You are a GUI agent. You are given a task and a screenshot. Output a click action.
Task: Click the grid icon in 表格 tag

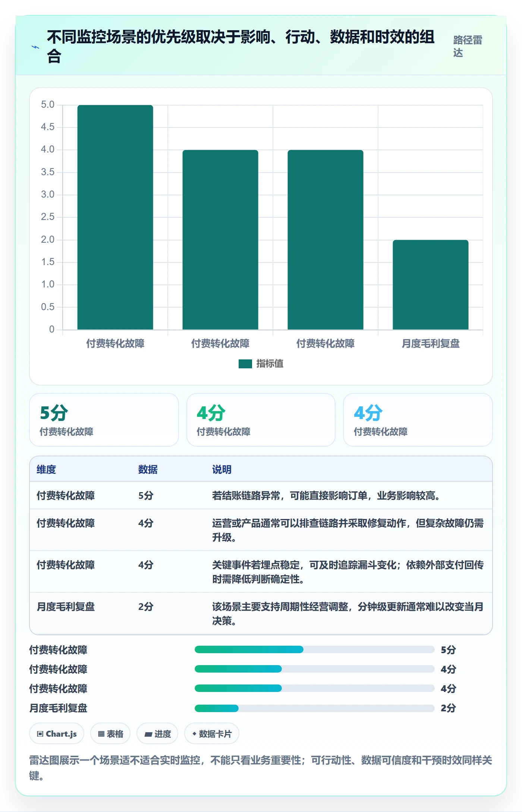[101, 734]
